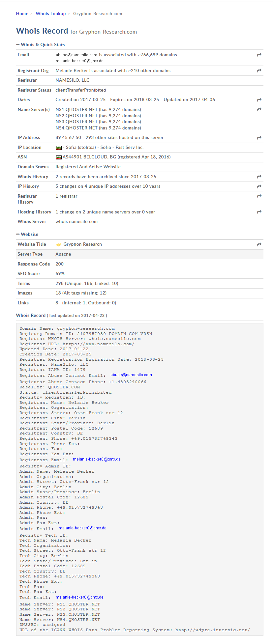The height and width of the screenshot is (644, 273).
Task: Click the Server Type value Apache
Action: (63, 254)
